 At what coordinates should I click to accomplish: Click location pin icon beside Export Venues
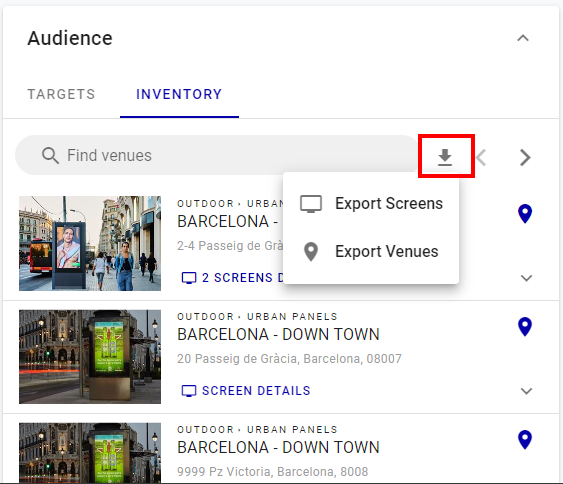pos(311,252)
